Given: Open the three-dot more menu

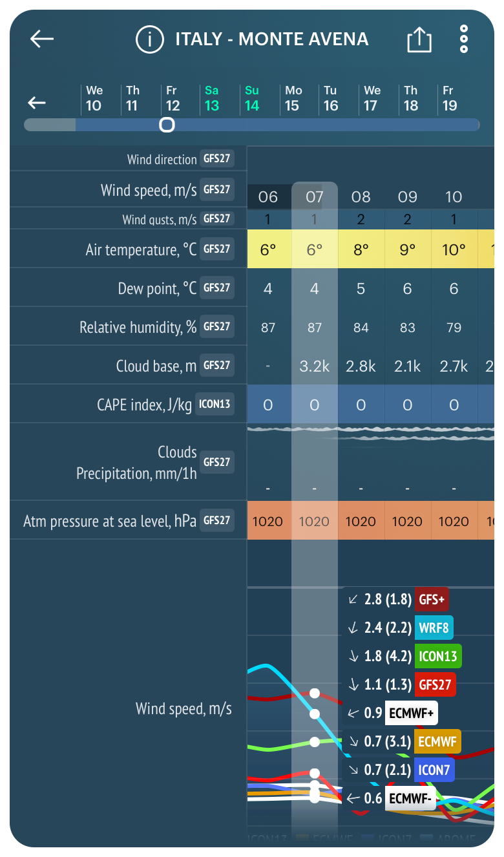Looking at the screenshot, I should tap(464, 39).
